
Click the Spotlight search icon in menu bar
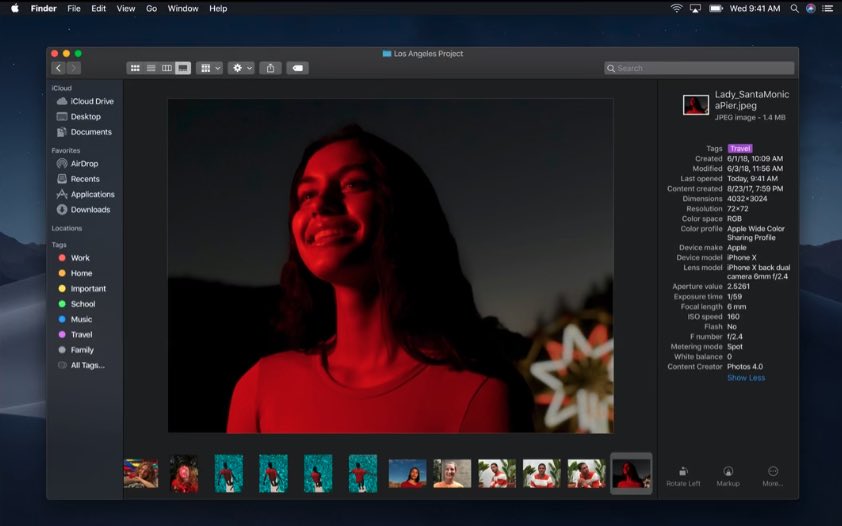tap(794, 8)
